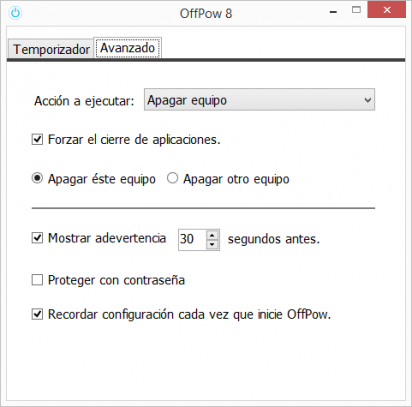The width and height of the screenshot is (412, 407).
Task: Click the OffPow power icon in title bar
Action: [x=15, y=13]
